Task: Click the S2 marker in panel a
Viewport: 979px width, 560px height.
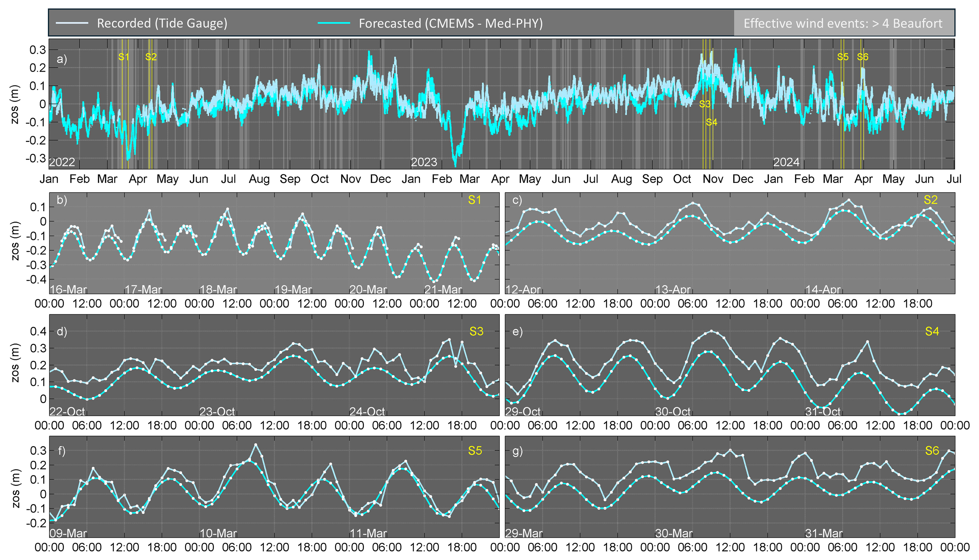Action: [151, 57]
